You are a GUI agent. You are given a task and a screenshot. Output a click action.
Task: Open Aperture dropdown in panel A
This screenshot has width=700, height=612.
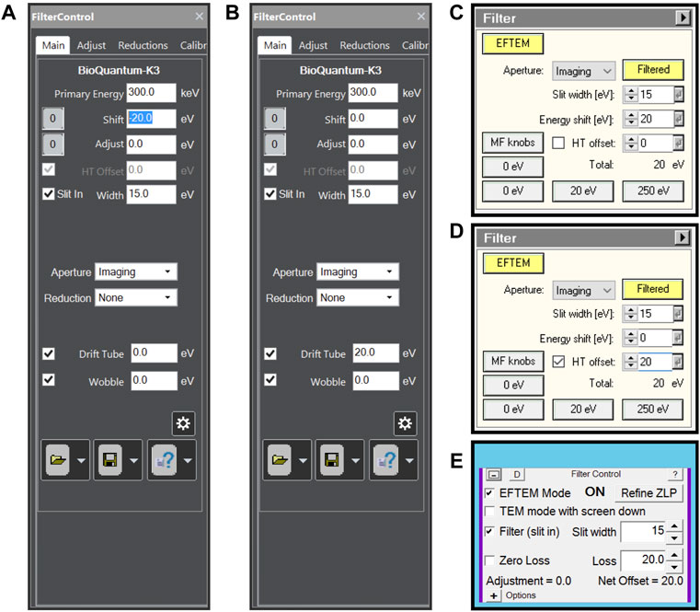(136, 271)
